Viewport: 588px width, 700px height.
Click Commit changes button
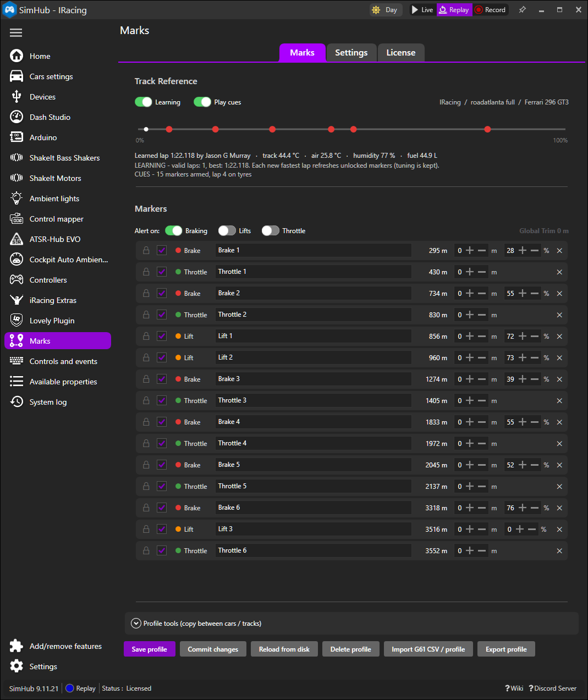213,649
